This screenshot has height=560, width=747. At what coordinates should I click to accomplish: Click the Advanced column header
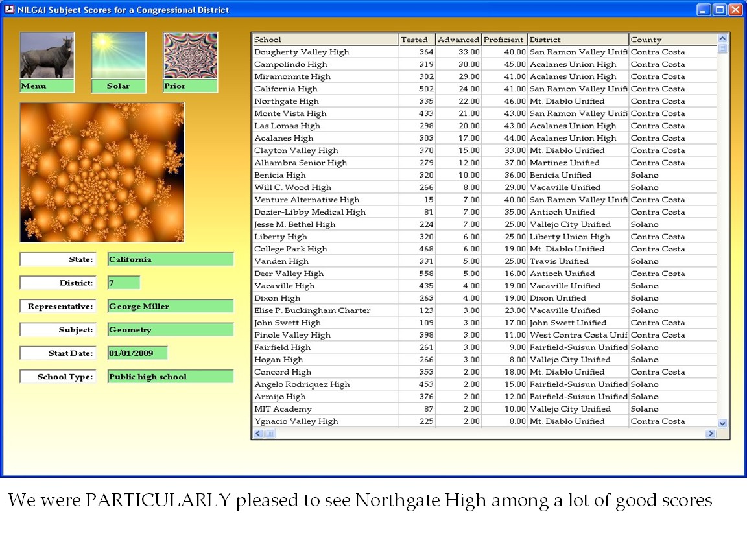coord(458,40)
